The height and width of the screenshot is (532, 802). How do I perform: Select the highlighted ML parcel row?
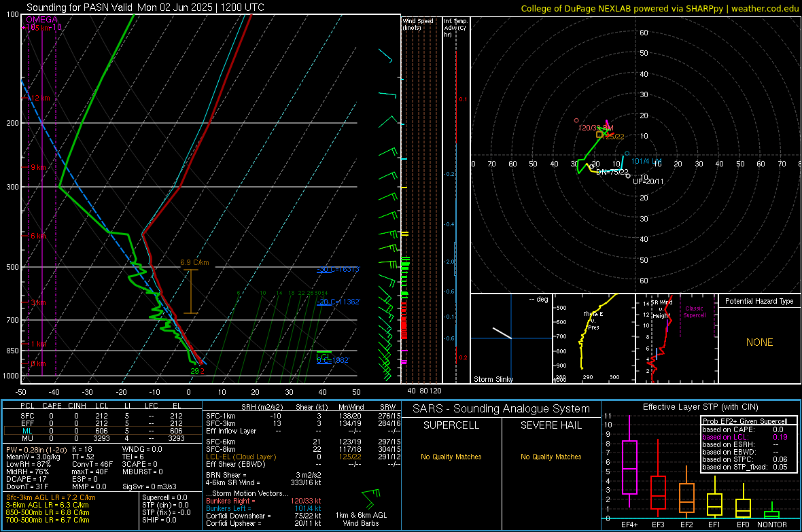tap(101, 431)
